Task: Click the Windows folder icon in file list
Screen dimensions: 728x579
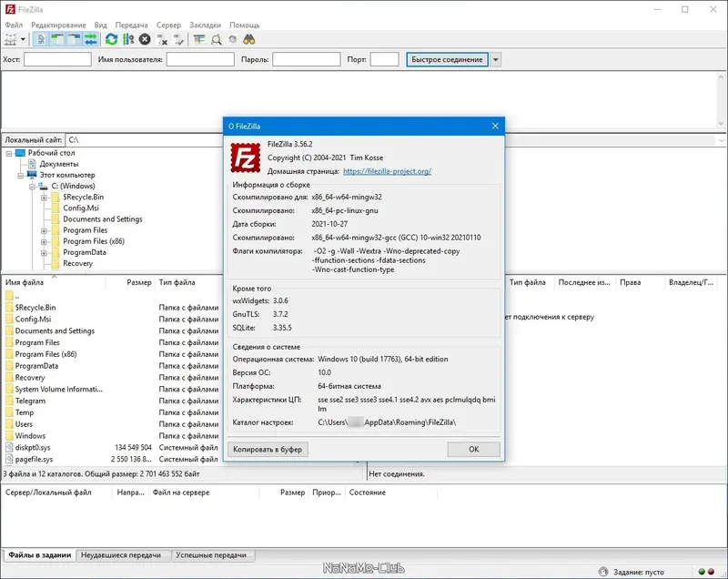Action: click(9, 435)
